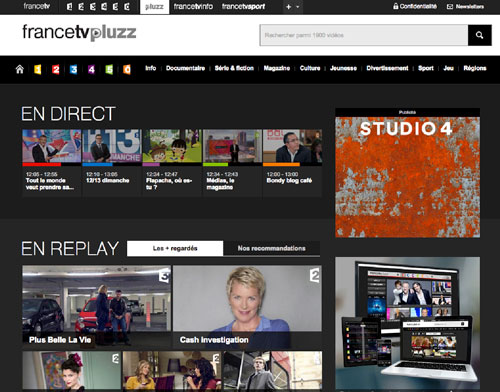Viewport: 500px width, 392px height.
Task: Open the Info category
Action: click(x=151, y=68)
